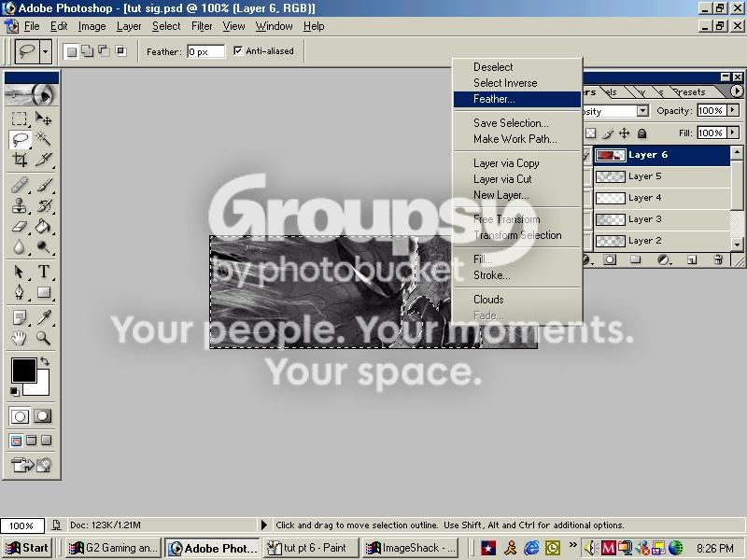The image size is (747, 560).
Task: Open the Layers panel options menu
Action: tap(737, 91)
